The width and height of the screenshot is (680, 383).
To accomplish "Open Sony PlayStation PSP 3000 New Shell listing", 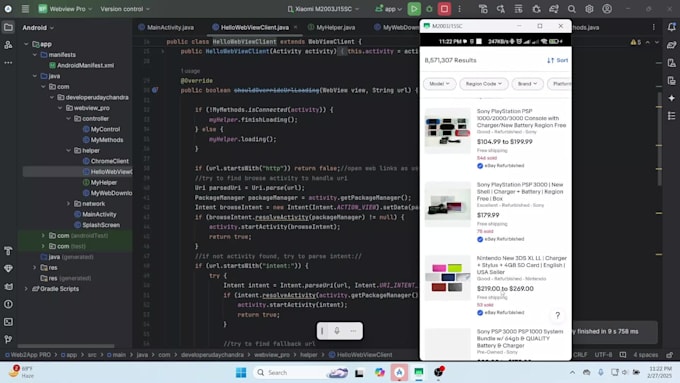I will 520,191.
